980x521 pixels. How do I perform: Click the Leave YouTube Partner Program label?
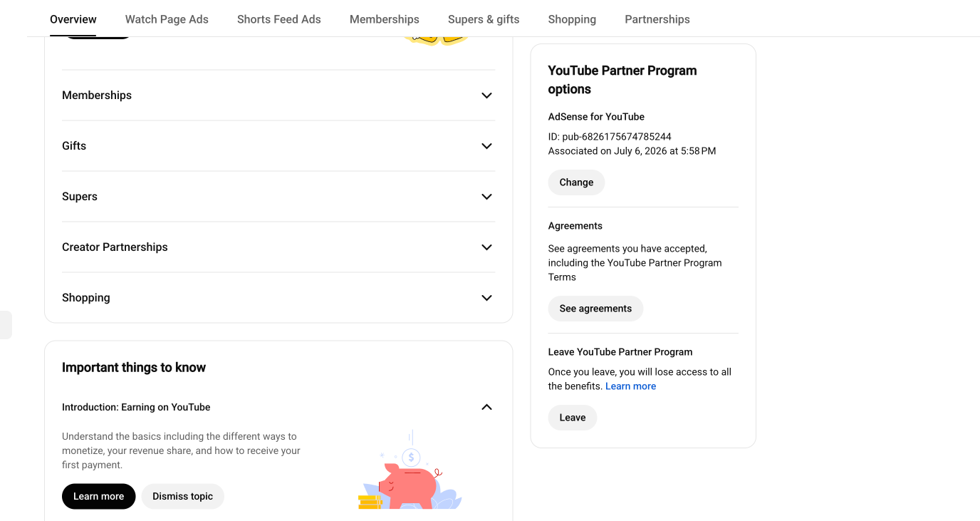[620, 352]
